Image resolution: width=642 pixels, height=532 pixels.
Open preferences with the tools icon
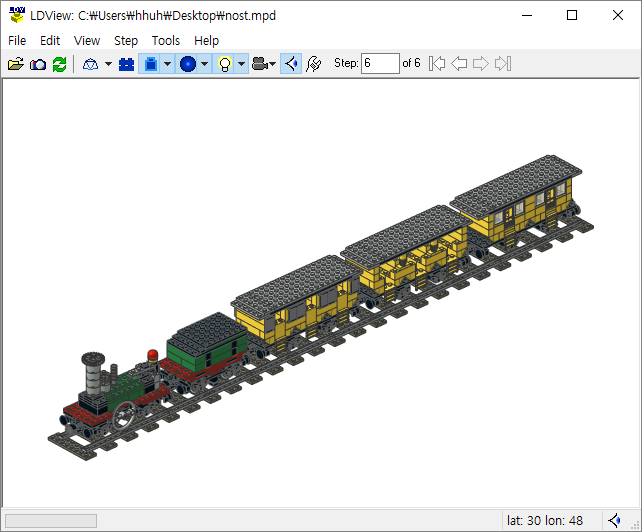(x=314, y=64)
